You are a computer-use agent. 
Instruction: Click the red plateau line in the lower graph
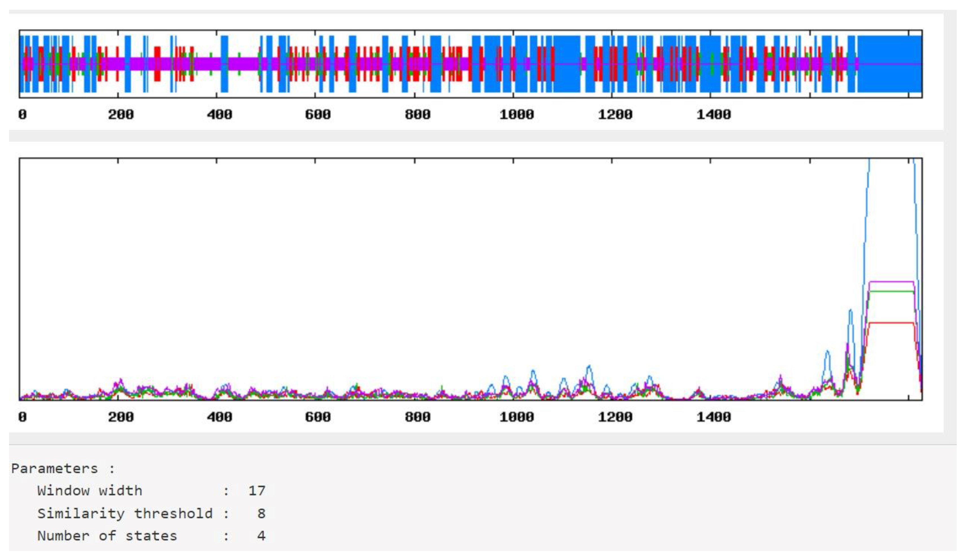(x=891, y=323)
